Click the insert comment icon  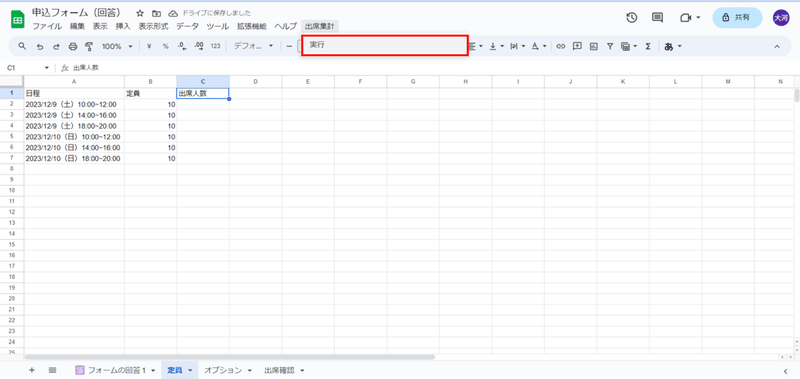pos(577,46)
